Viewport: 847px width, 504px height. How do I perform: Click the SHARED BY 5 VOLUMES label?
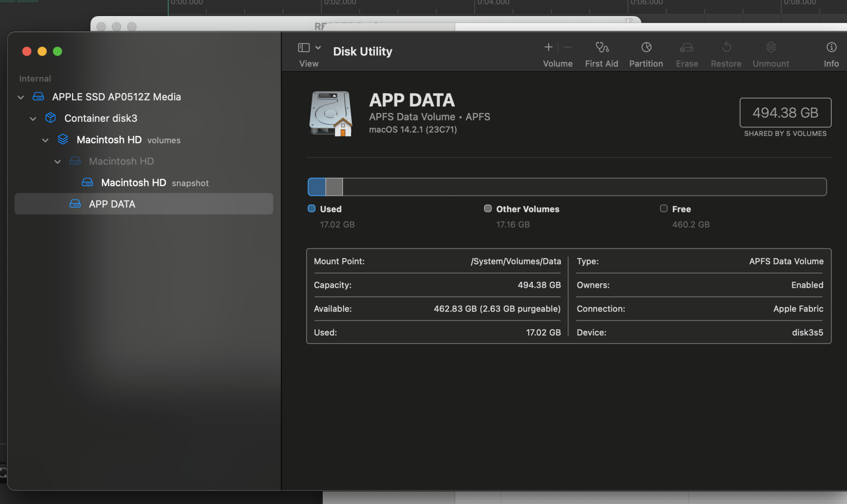coord(785,134)
